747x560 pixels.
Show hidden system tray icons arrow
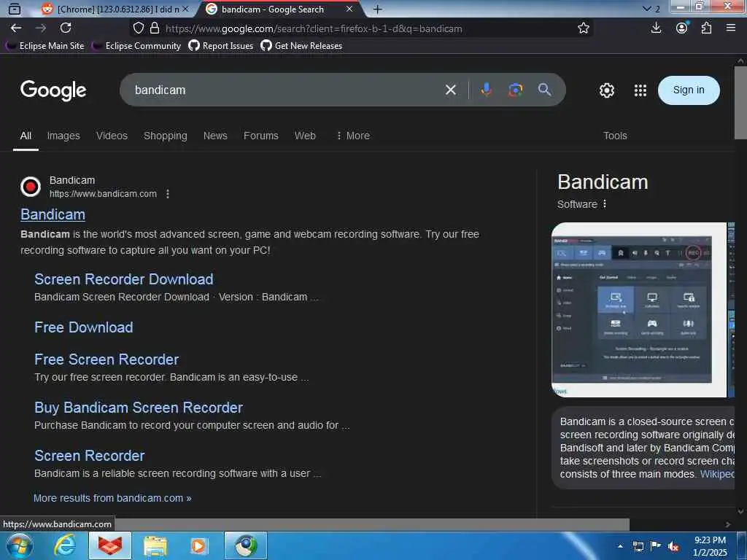click(x=620, y=546)
